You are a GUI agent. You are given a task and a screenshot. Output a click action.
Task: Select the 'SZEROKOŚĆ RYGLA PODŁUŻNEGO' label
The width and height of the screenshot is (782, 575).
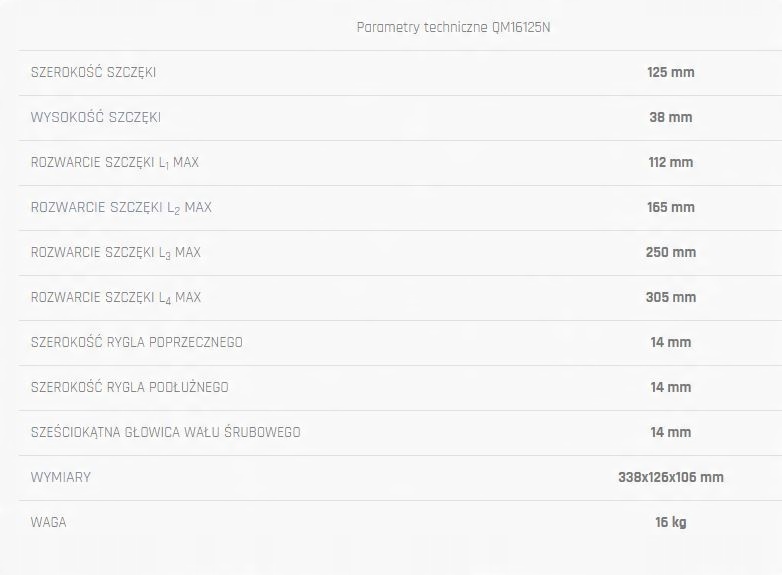click(x=129, y=387)
